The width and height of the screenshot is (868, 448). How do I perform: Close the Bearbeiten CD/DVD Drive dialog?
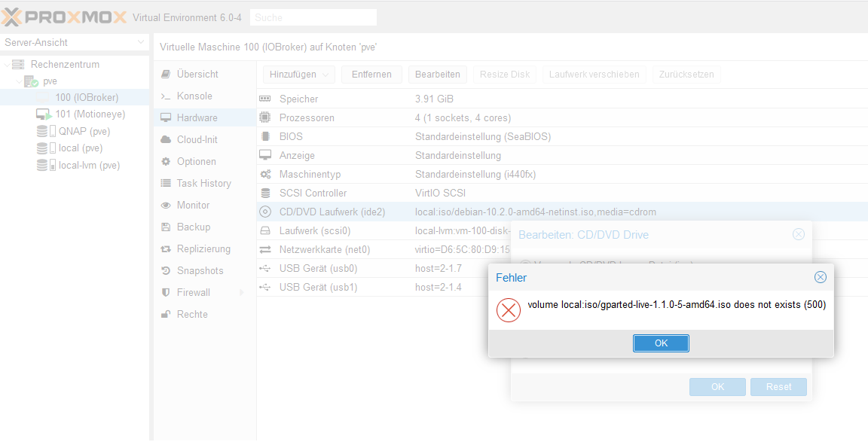click(x=798, y=234)
